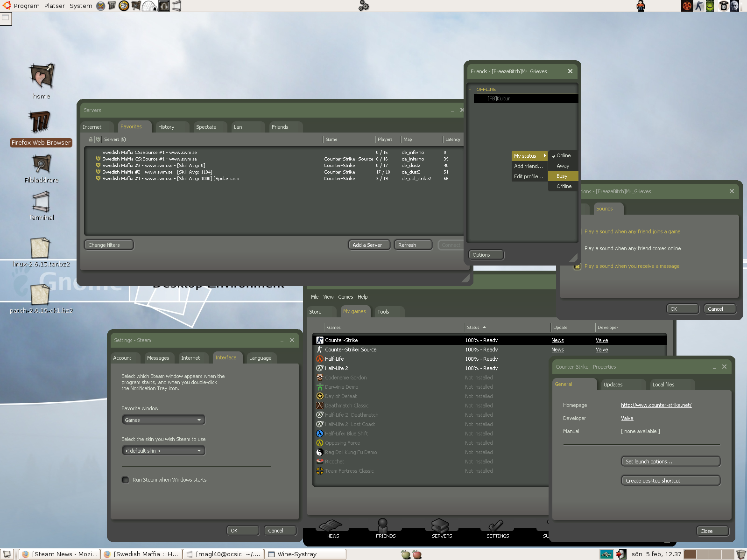Switch to the Internet tab in Servers window
Screen dimensions: 747x560
coord(97,127)
